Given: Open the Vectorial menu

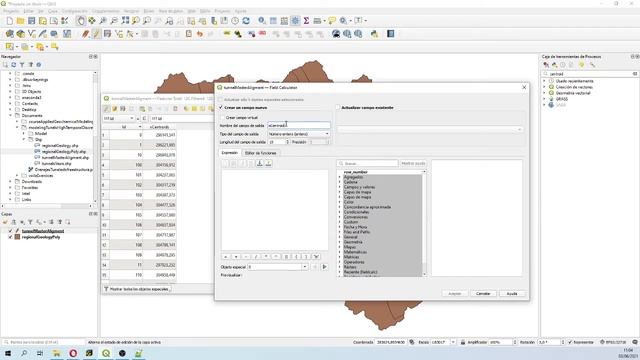Looking at the screenshot, I should 131,11.
